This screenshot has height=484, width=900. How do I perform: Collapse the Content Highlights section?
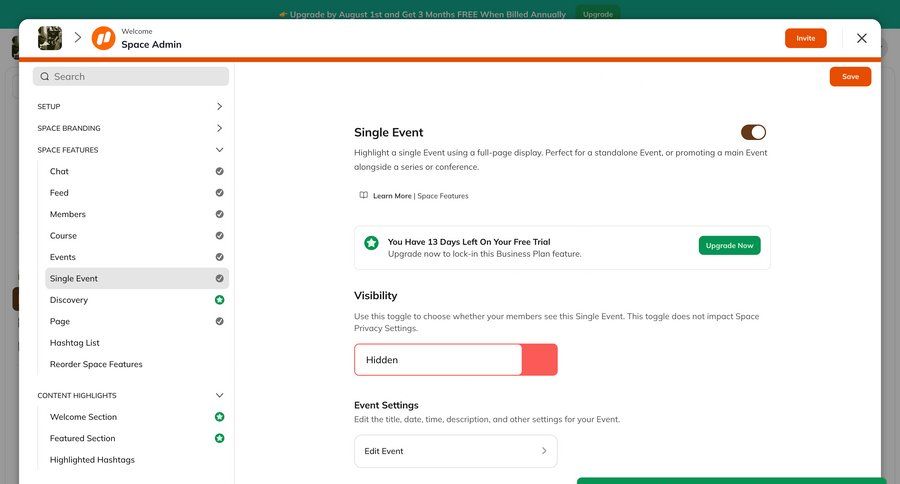pyautogui.click(x=219, y=395)
